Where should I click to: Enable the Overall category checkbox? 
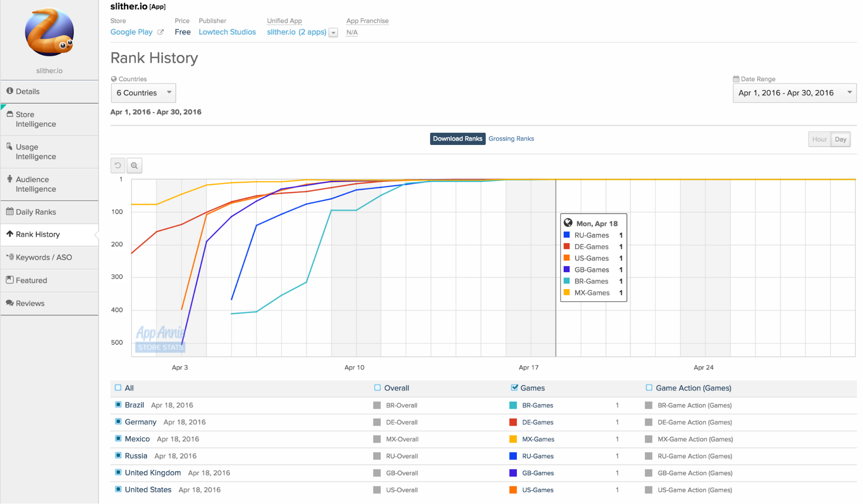click(x=377, y=387)
